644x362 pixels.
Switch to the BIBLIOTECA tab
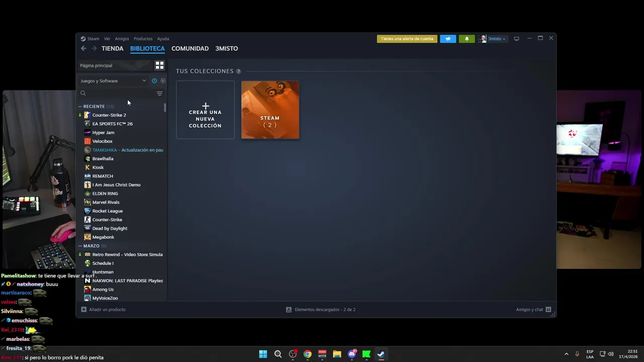tap(147, 49)
